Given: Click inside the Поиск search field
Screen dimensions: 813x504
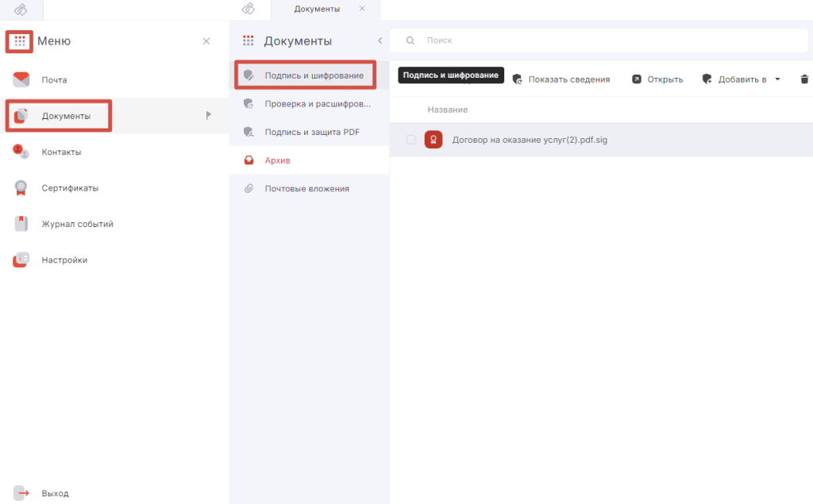Looking at the screenshot, I should point(599,40).
